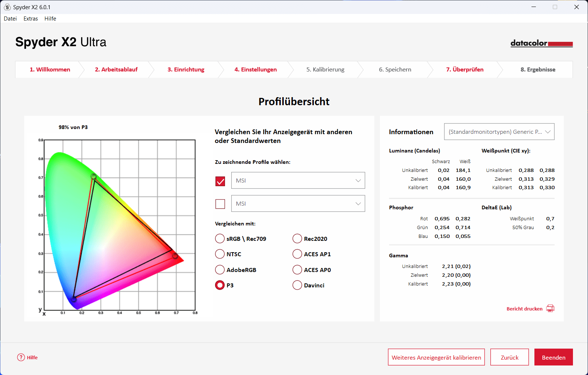
Task: Click the Grün phosphor y value 0,714
Action: [x=463, y=227]
